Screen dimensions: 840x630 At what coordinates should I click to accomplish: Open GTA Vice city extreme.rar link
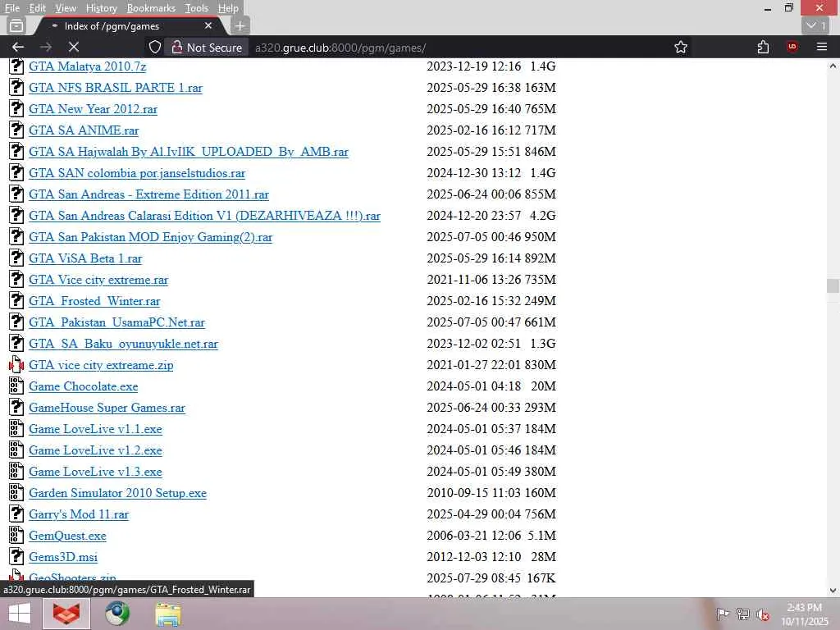click(98, 281)
